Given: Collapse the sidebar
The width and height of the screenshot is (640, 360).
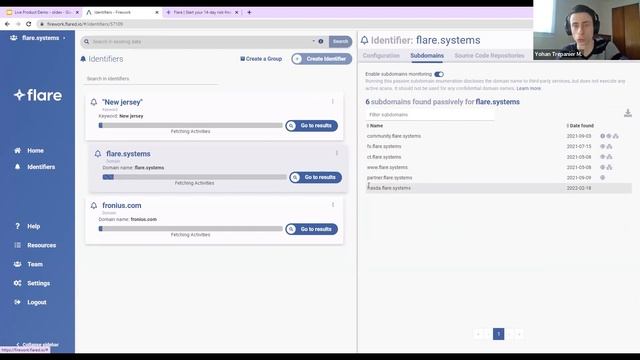Looking at the screenshot, I should pyautogui.click(x=37, y=344).
